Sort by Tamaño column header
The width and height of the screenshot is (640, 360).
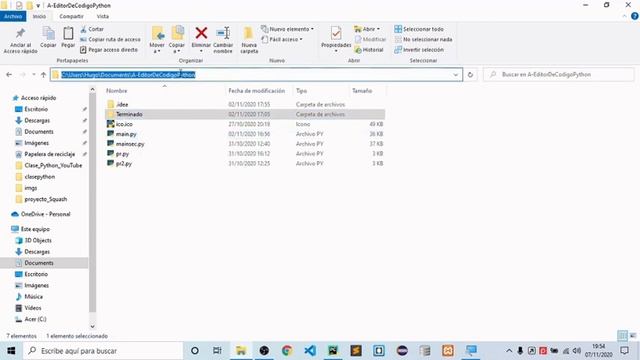tap(362, 91)
